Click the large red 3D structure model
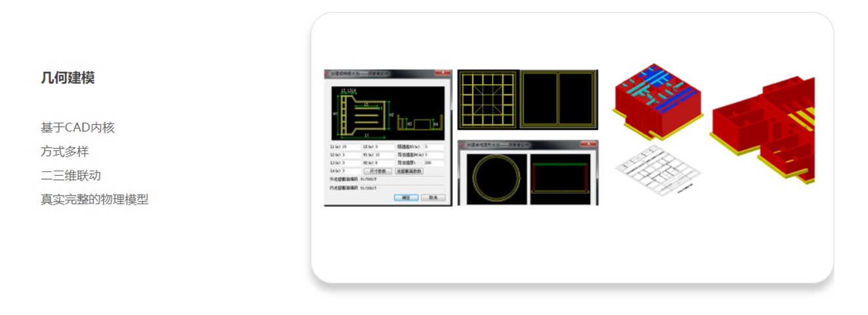The image size is (868, 315). click(x=763, y=130)
